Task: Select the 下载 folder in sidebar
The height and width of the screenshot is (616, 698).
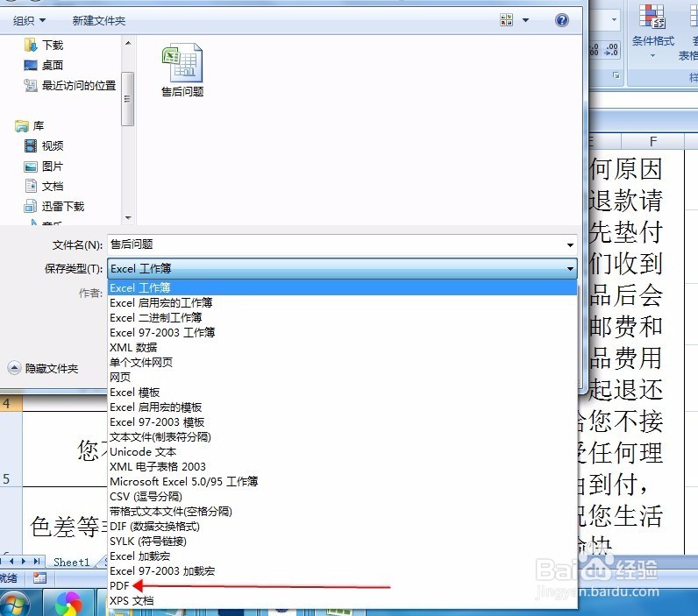Action: (44, 45)
